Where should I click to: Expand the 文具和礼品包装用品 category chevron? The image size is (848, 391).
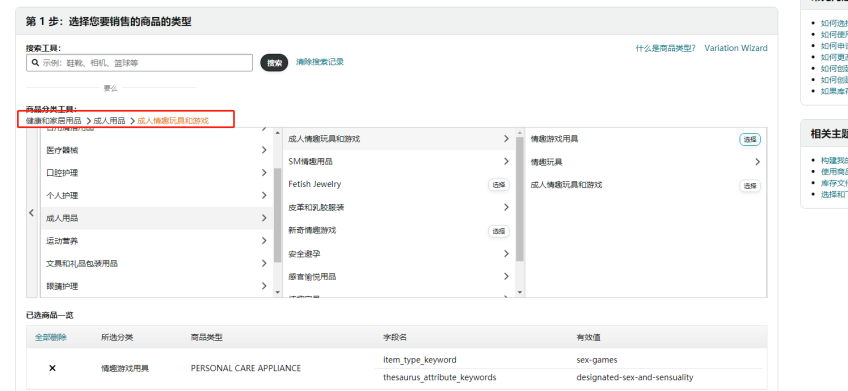264,263
